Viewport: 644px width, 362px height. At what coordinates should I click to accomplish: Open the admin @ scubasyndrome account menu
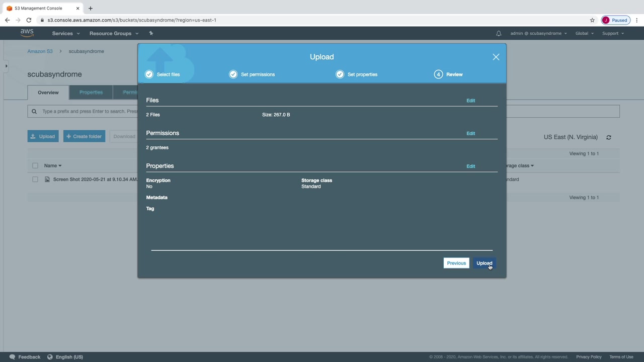(538, 33)
